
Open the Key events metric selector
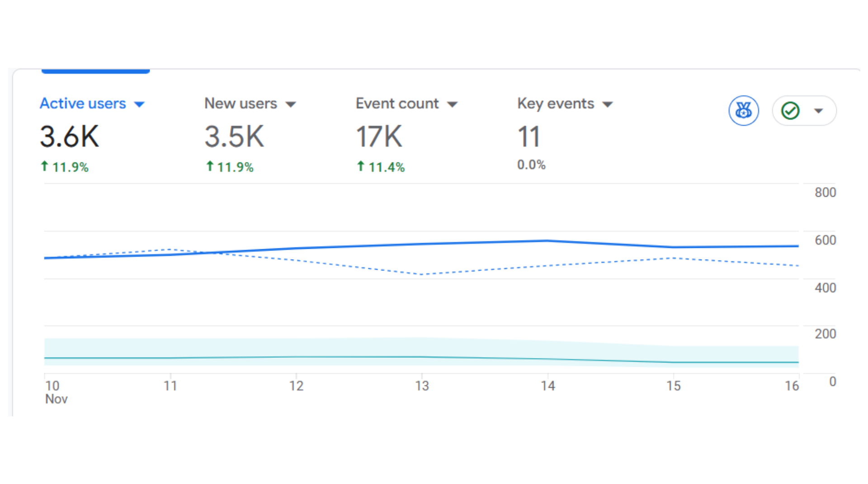click(609, 104)
